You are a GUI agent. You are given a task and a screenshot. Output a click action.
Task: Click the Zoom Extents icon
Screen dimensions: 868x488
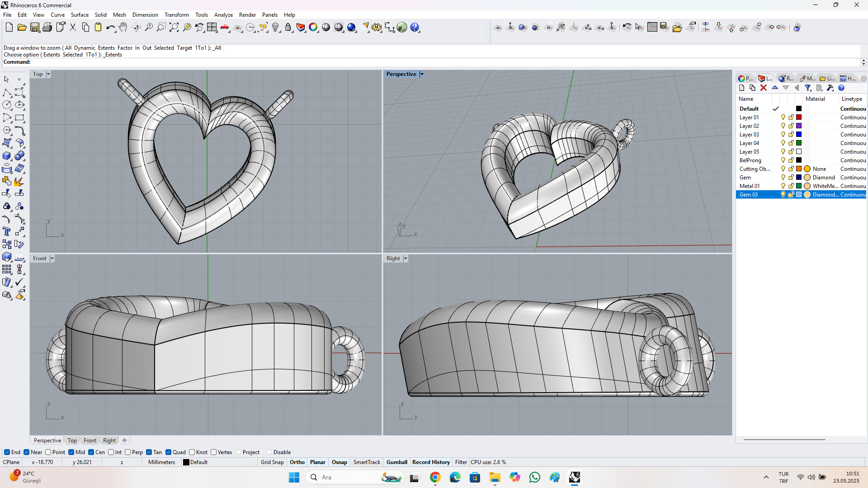tap(174, 28)
